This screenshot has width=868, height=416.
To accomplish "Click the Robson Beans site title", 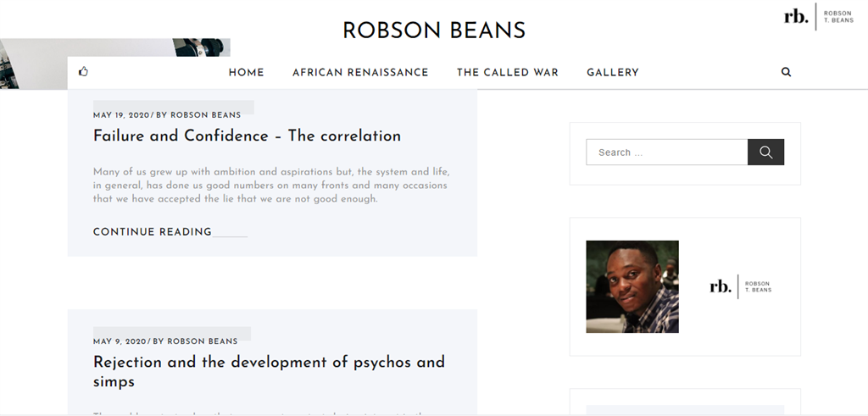I will tap(434, 31).
